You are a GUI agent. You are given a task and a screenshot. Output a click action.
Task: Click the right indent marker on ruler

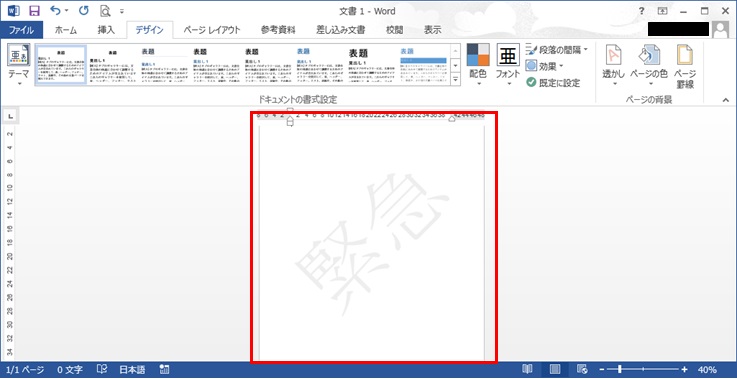click(x=452, y=119)
